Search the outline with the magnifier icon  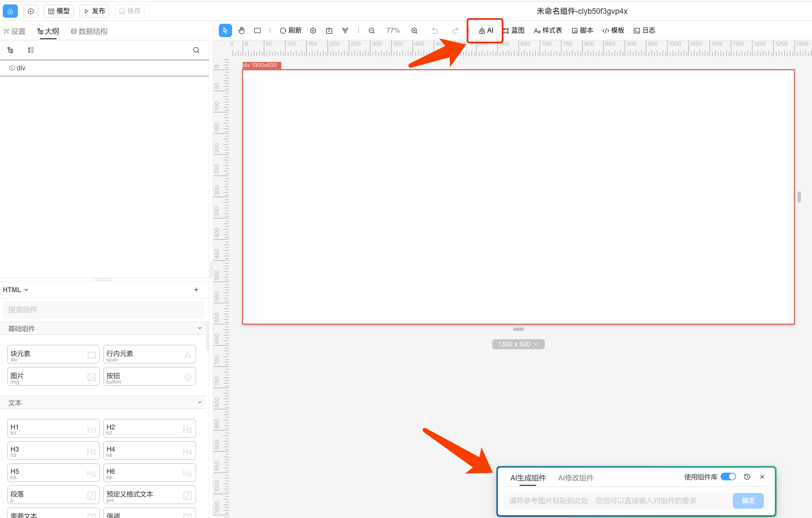pyautogui.click(x=196, y=50)
